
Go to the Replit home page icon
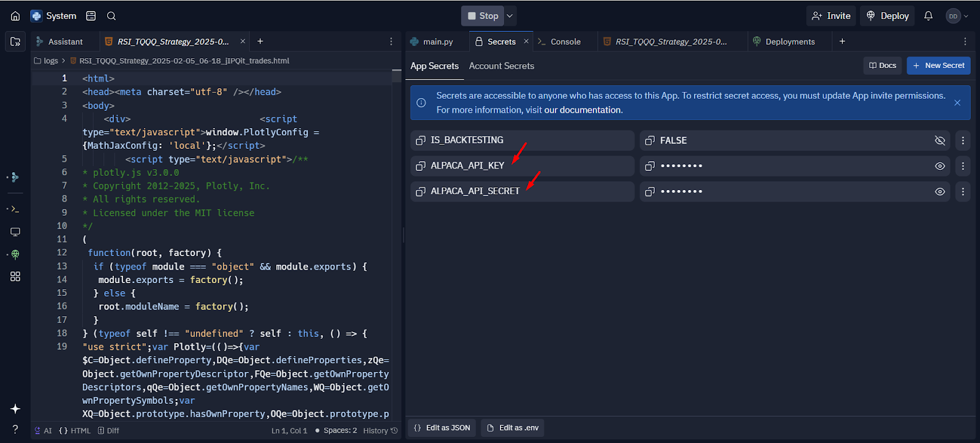[x=15, y=16]
